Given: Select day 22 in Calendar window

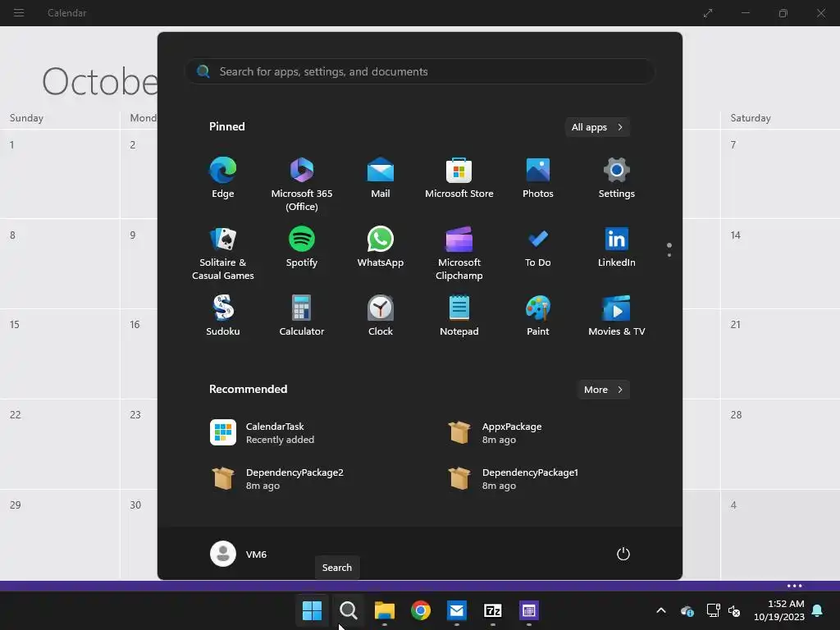Looking at the screenshot, I should [60, 444].
